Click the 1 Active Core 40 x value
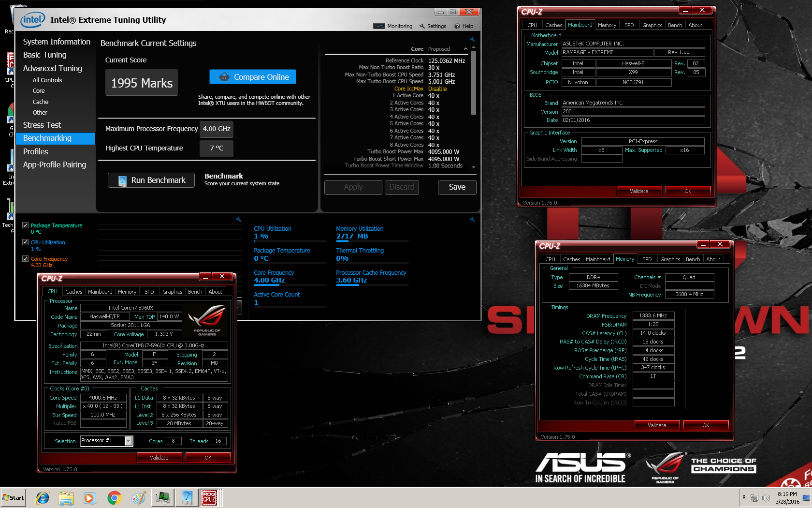The width and height of the screenshot is (812, 508). 434,96
